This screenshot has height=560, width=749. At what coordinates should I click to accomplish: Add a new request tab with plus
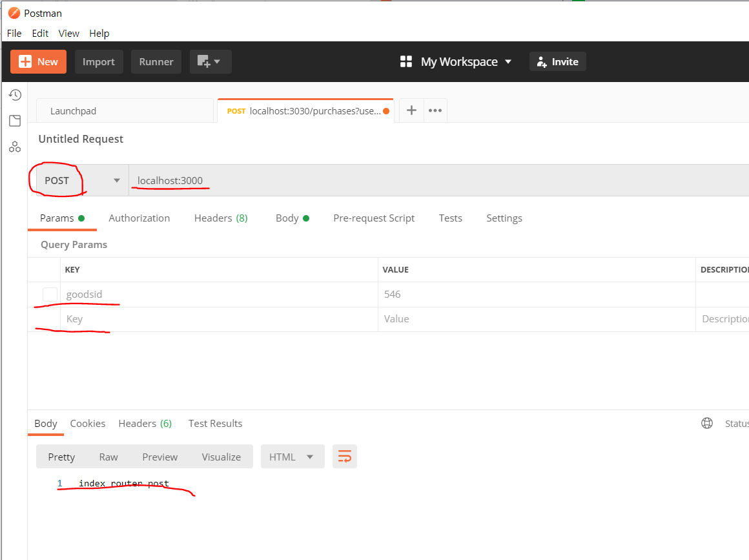coord(411,110)
